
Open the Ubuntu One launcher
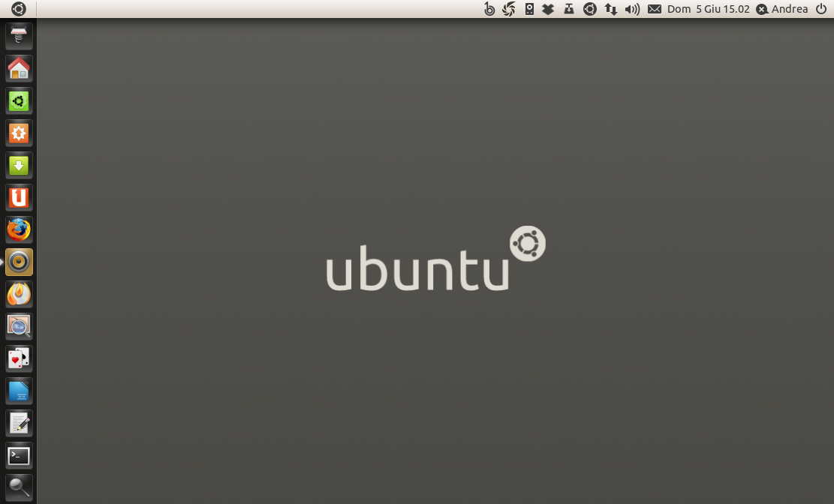(20, 198)
